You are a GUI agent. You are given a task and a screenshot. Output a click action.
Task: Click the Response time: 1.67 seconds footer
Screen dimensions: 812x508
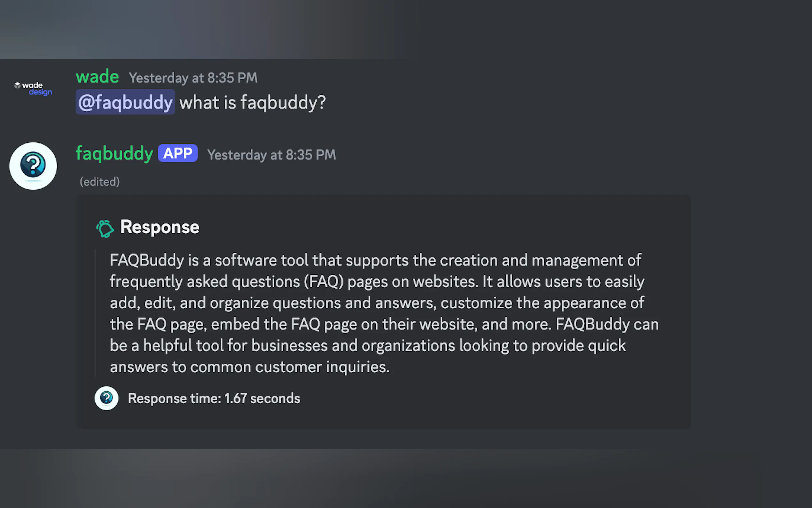coord(214,399)
